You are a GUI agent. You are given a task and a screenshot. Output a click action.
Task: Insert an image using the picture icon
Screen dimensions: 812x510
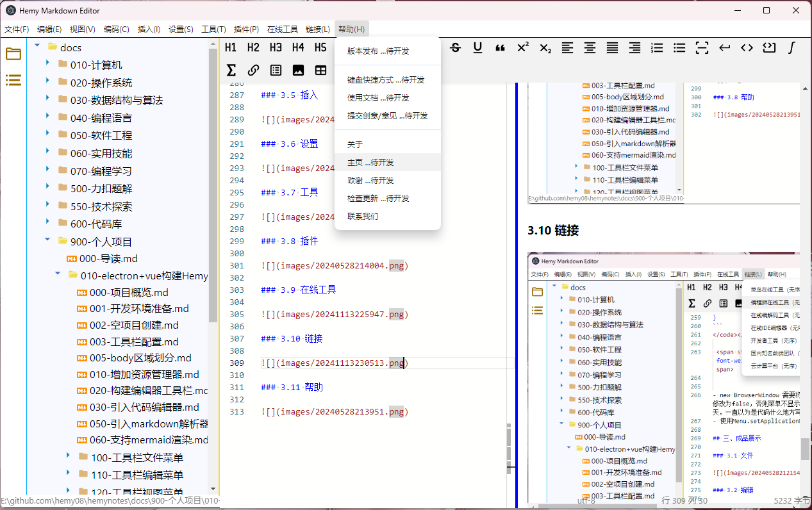click(298, 70)
